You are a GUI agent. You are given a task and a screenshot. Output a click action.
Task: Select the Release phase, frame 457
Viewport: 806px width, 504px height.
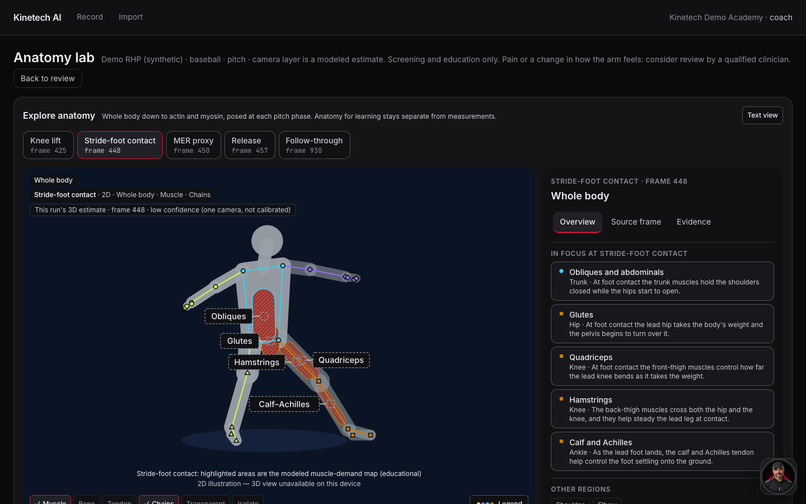[249, 145]
